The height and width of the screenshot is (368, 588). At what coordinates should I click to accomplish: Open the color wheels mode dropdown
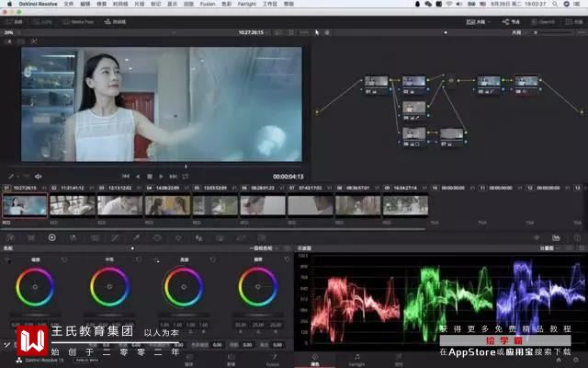[264, 248]
